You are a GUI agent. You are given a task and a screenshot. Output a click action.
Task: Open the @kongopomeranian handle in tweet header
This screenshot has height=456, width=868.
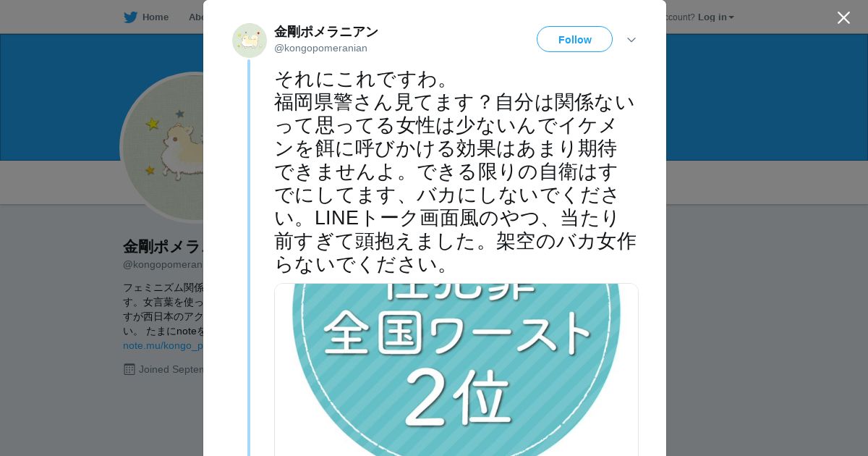(x=320, y=48)
